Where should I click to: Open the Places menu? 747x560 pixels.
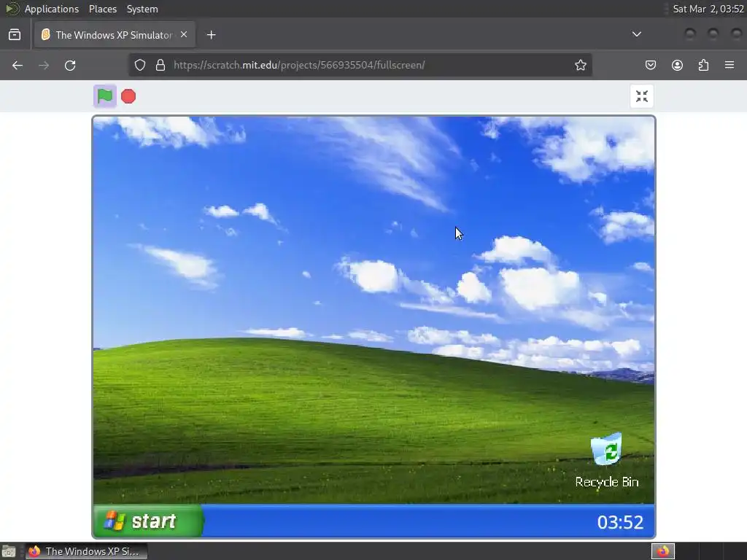tap(102, 9)
